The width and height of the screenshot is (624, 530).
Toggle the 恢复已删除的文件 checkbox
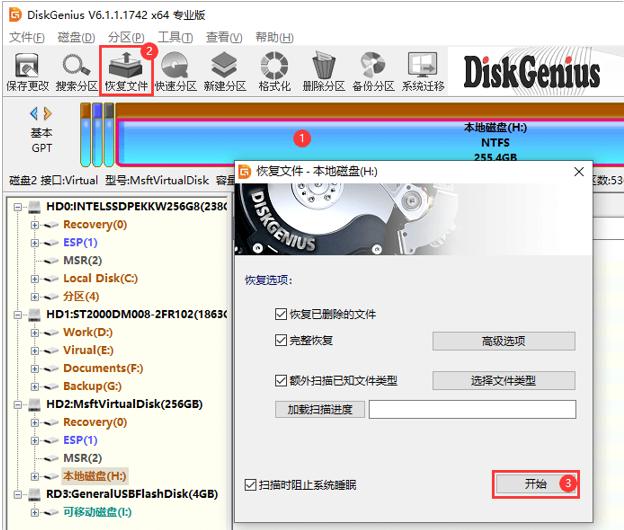point(281,314)
